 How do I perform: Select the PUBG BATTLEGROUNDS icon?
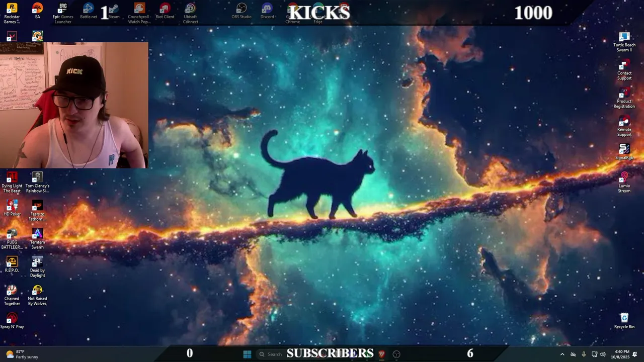tap(12, 238)
